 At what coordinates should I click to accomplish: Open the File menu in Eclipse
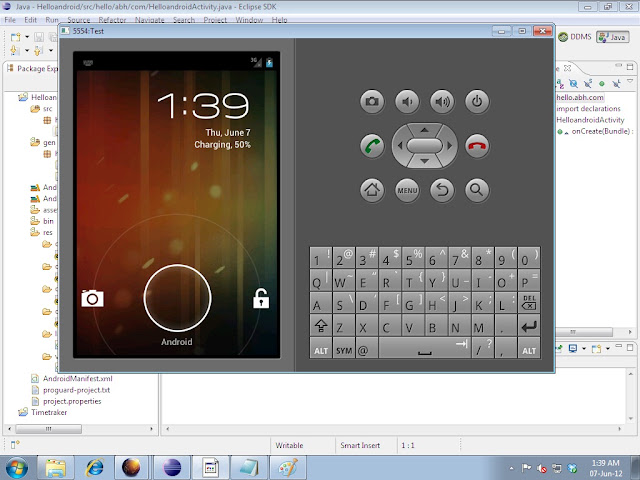coord(10,20)
